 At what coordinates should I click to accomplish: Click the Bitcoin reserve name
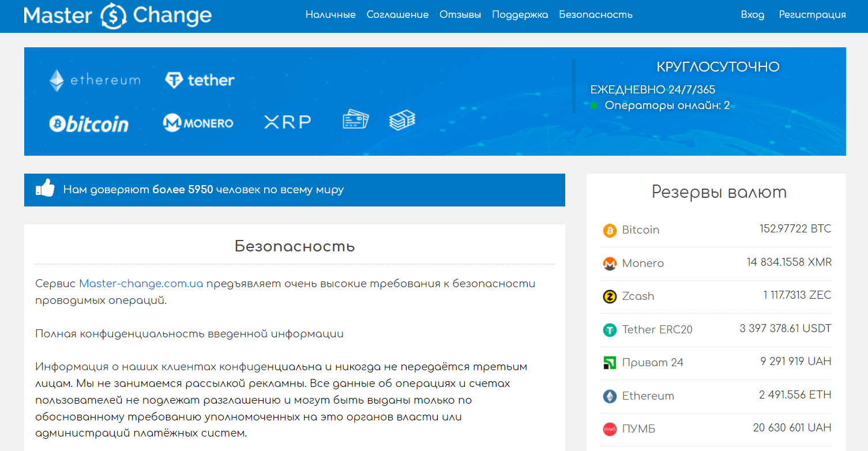click(x=640, y=230)
